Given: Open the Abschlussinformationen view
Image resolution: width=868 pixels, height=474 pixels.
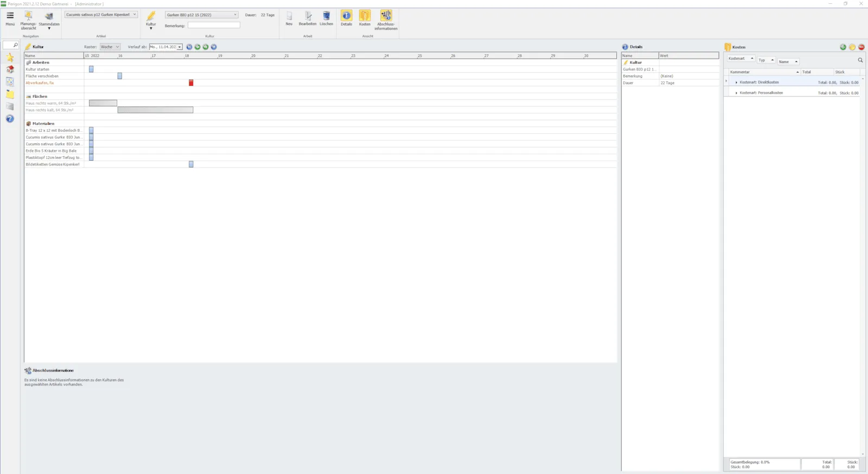Looking at the screenshot, I should click(x=386, y=20).
